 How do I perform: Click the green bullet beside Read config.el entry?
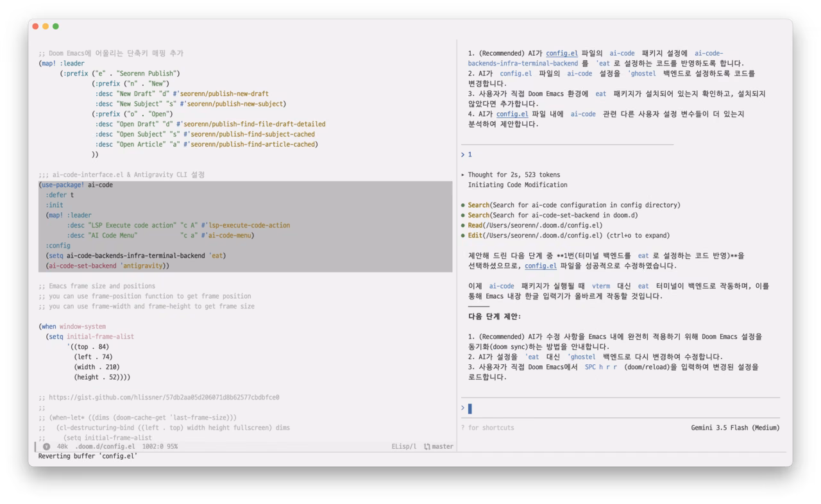click(x=462, y=225)
